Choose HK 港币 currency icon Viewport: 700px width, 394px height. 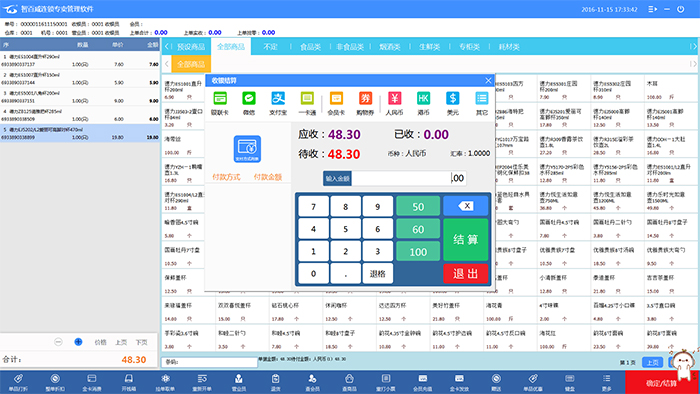pos(423,103)
